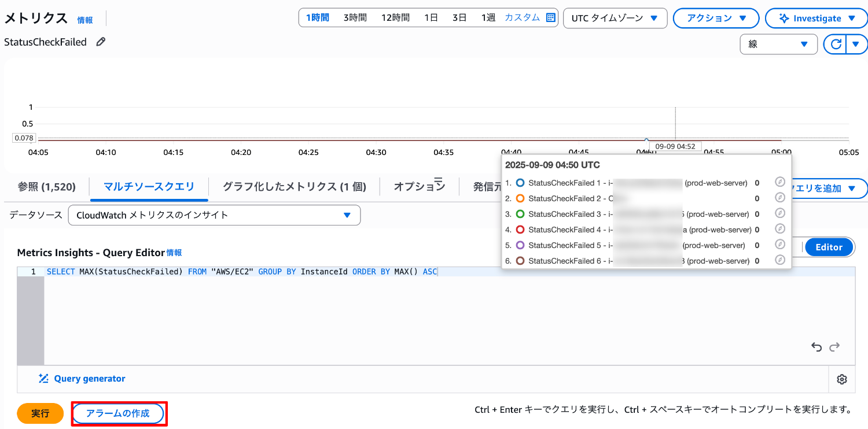This screenshot has width=868, height=429.
Task: Open the グラフ化したメトリクス (1 個) tab
Action: pyautogui.click(x=294, y=187)
